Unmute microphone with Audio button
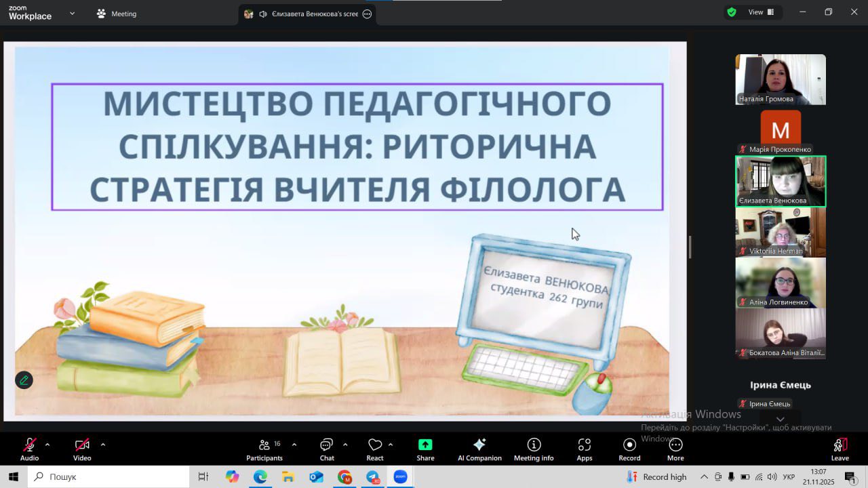868x488 pixels. tap(29, 449)
